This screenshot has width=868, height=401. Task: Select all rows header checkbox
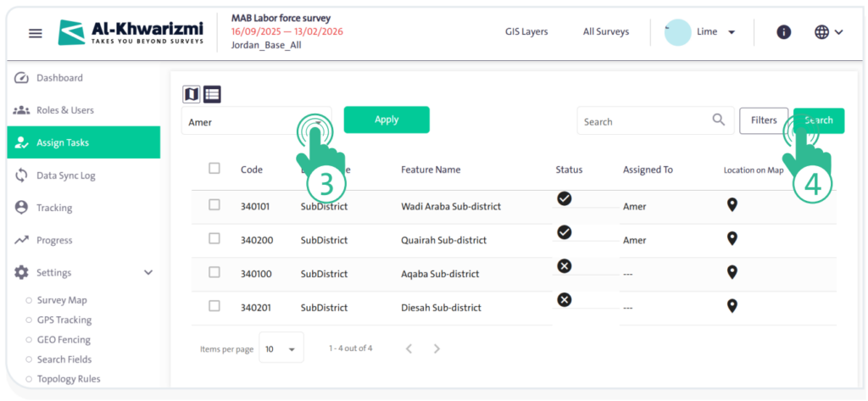pos(214,169)
